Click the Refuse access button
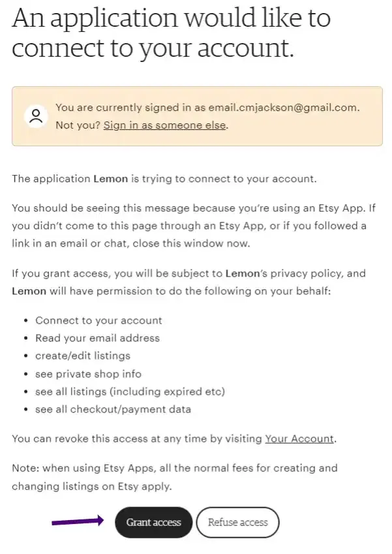392x554 pixels. 237,522
